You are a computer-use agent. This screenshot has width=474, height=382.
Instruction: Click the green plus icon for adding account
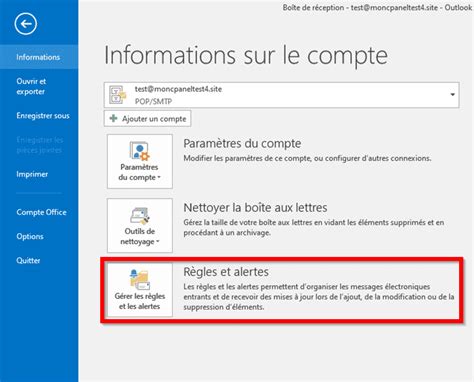113,118
